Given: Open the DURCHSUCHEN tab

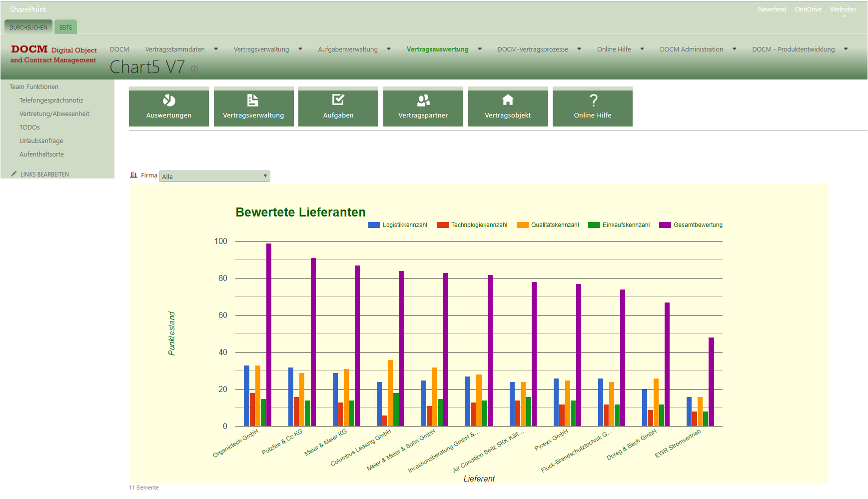Looking at the screenshot, I should click(x=28, y=27).
